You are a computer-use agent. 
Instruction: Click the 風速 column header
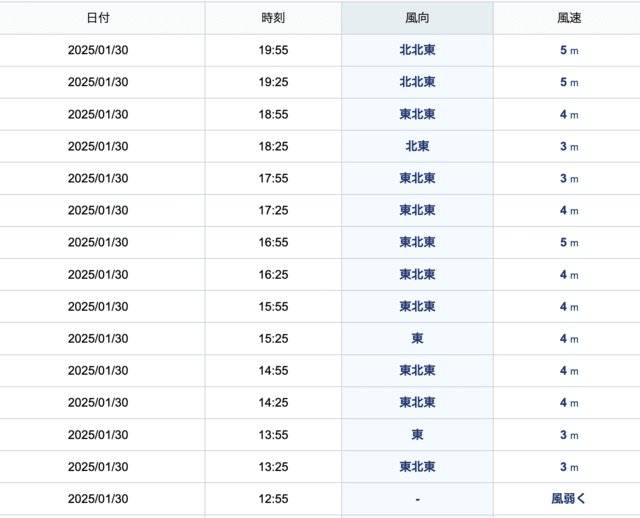pyautogui.click(x=569, y=18)
